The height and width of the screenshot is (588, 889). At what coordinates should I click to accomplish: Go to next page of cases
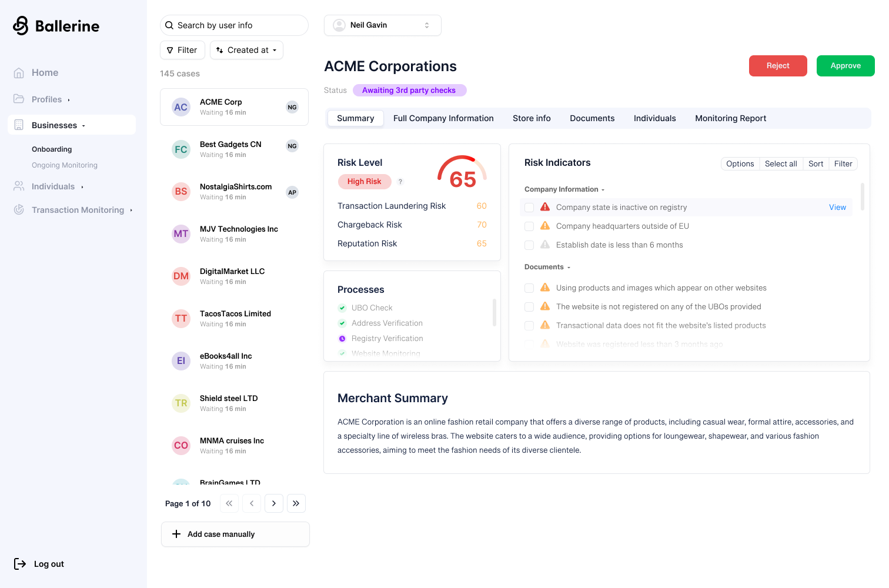pyautogui.click(x=274, y=503)
